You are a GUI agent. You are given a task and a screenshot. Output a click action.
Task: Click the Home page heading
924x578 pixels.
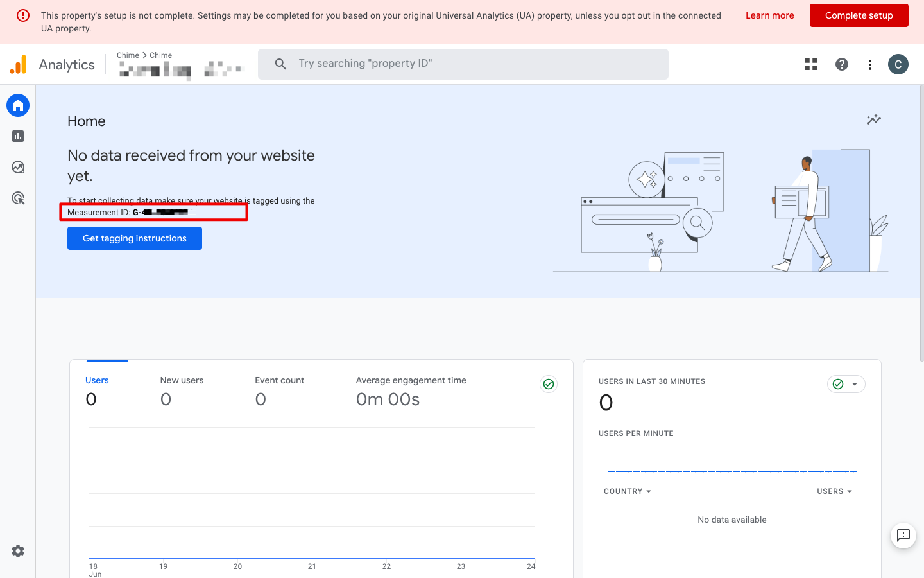coord(87,121)
